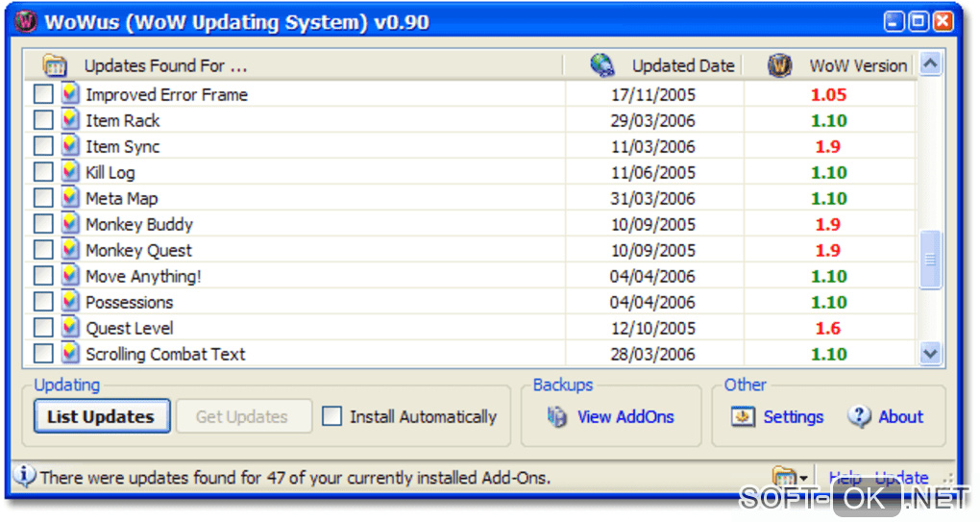This screenshot has width=980, height=522.
Task: Click the addon icon for Kill Log
Action: (70, 172)
